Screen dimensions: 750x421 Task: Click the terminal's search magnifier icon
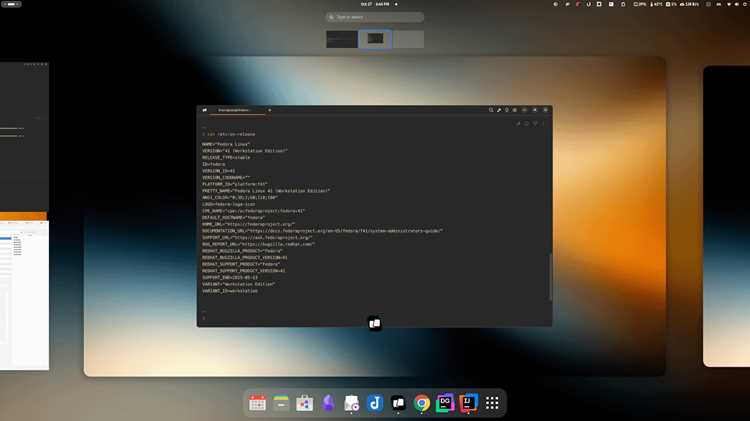click(491, 110)
